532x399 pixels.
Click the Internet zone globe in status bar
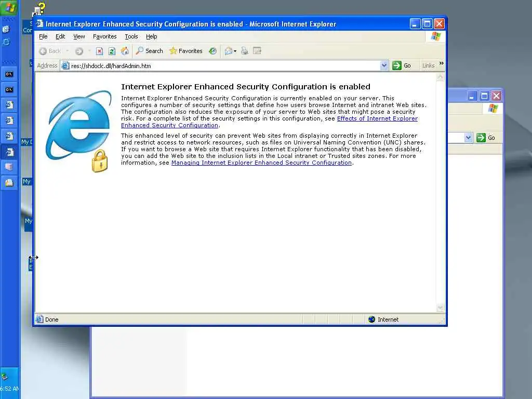click(372, 320)
